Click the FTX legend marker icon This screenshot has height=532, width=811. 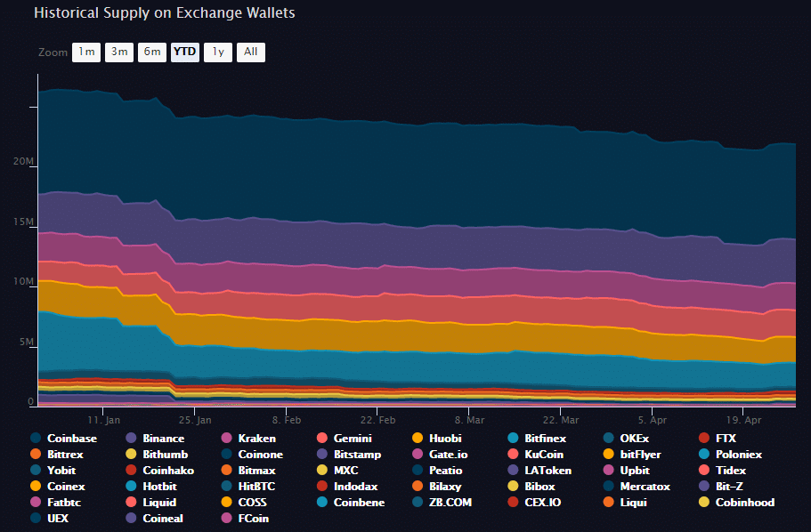point(705,438)
